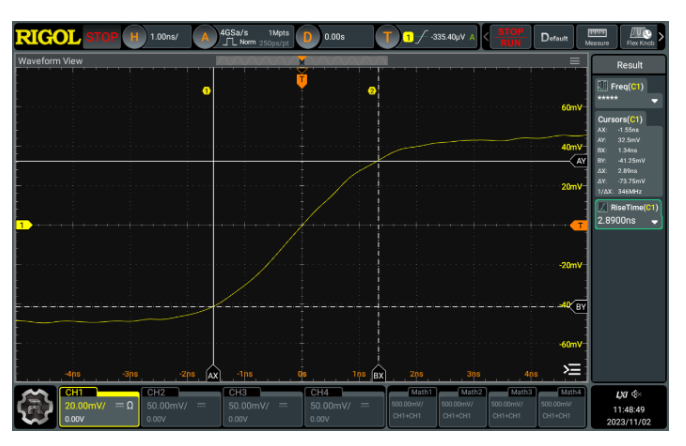Click the 1/ΔX 346MHz cursor reading

[x=620, y=191]
